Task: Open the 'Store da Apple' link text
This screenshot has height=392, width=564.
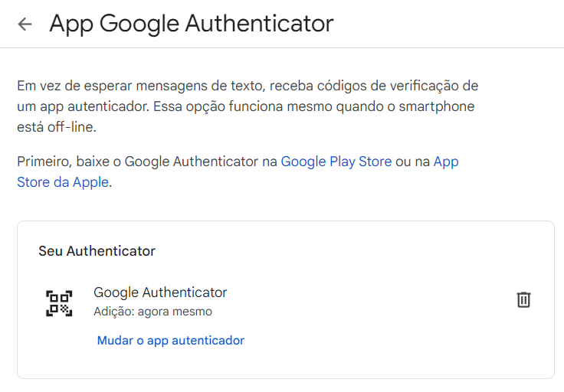Action: coord(63,182)
